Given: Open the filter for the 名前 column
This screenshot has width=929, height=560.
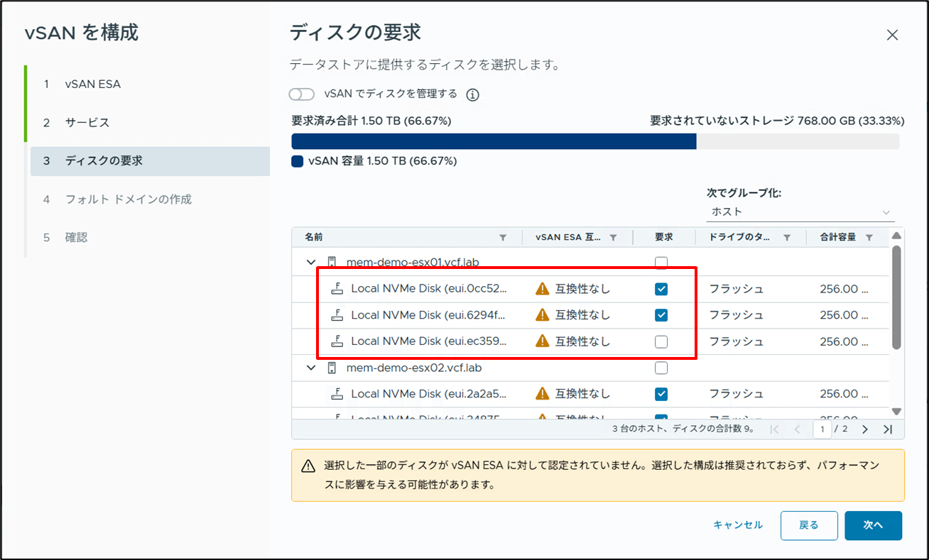Looking at the screenshot, I should (x=504, y=237).
